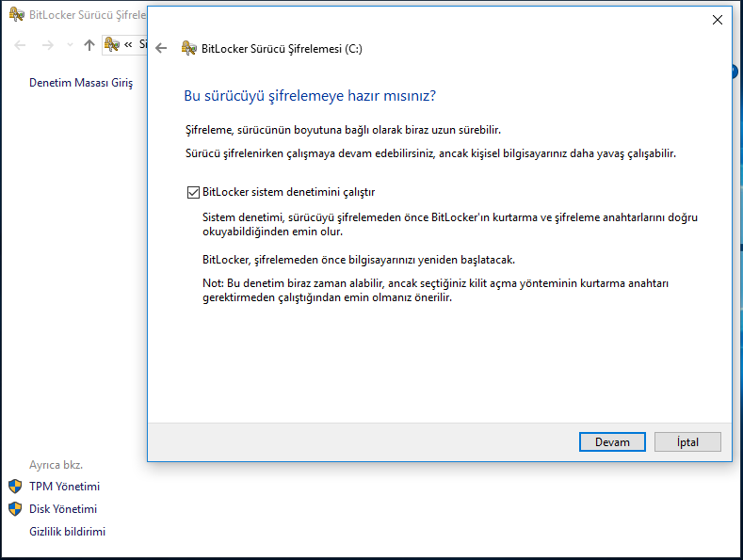Screen dimensions: 743x560
Task: Click the Control Panel forward navigation arrow
Action: pos(48,44)
